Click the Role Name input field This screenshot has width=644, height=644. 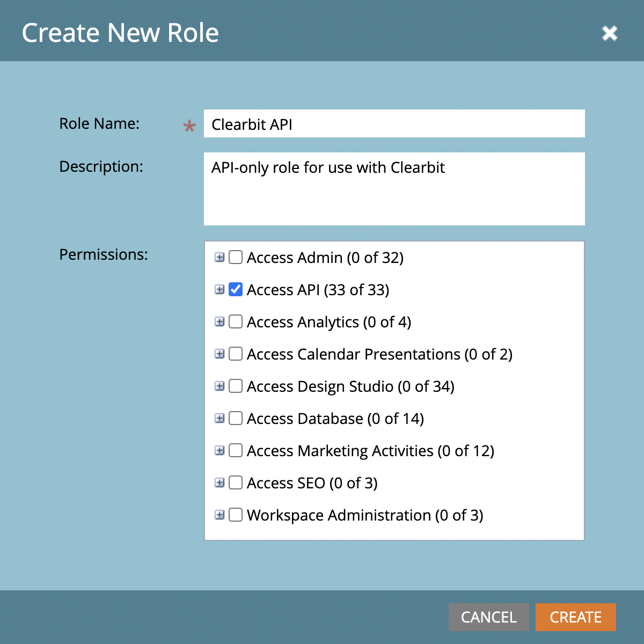pyautogui.click(x=394, y=123)
